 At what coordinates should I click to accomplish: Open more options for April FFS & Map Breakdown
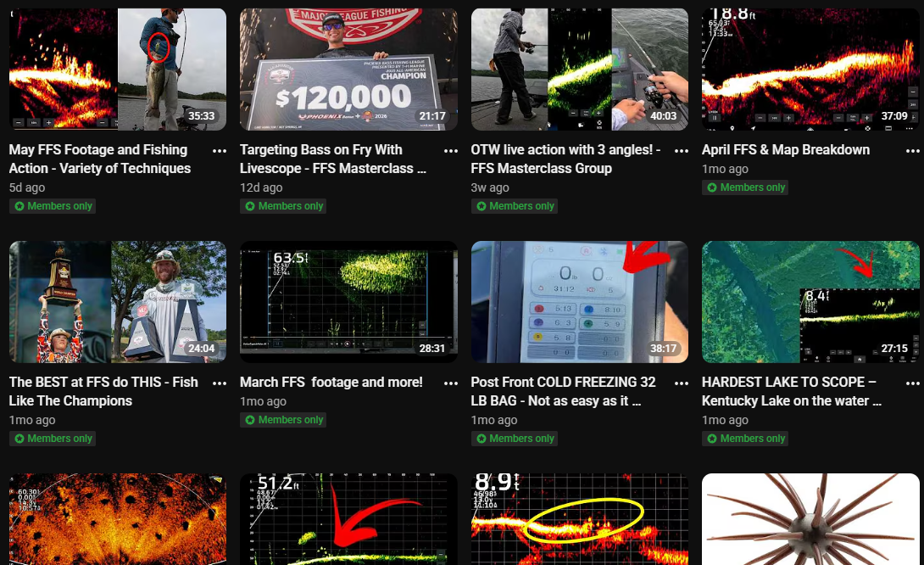[x=913, y=151]
